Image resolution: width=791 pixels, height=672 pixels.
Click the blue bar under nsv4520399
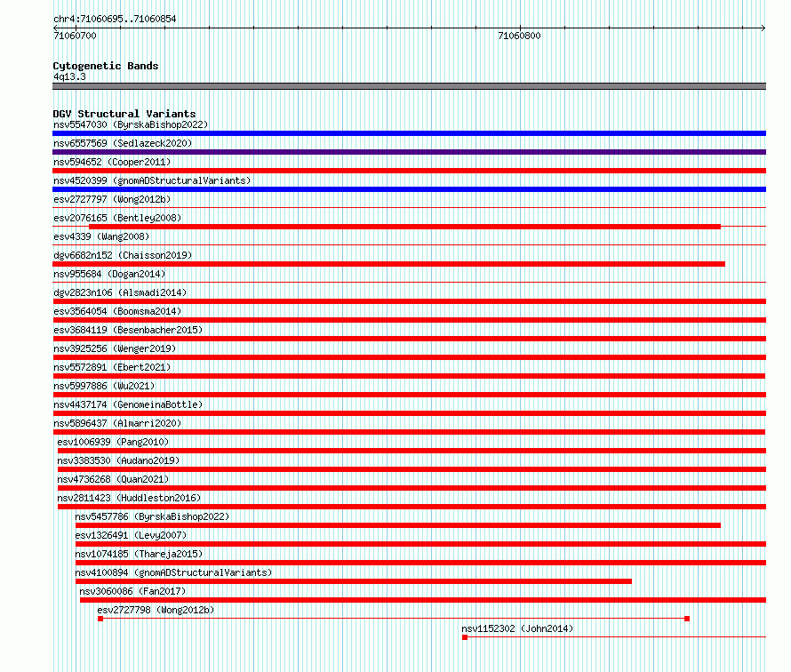[x=409, y=189]
